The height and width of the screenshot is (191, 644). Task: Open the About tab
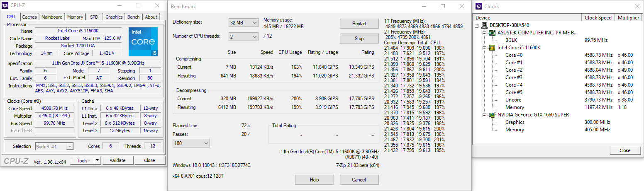[x=151, y=17]
